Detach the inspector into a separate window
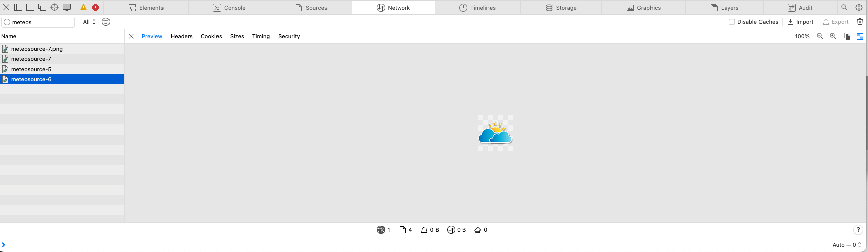This screenshot has height=252, width=868. [42, 7]
